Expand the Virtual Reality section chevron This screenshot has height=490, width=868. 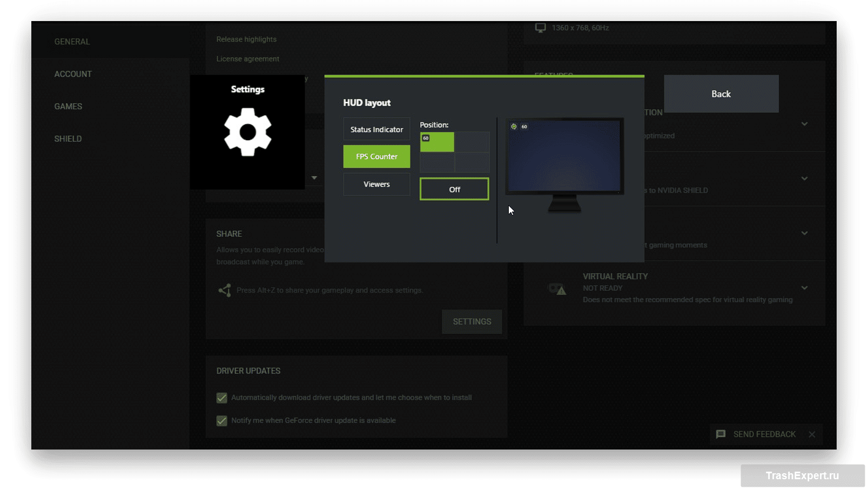804,288
